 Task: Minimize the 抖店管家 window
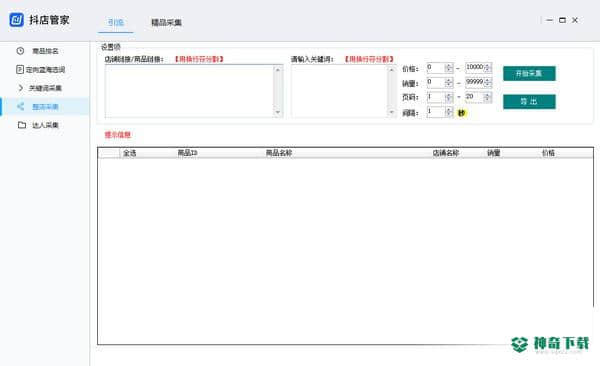(x=549, y=20)
